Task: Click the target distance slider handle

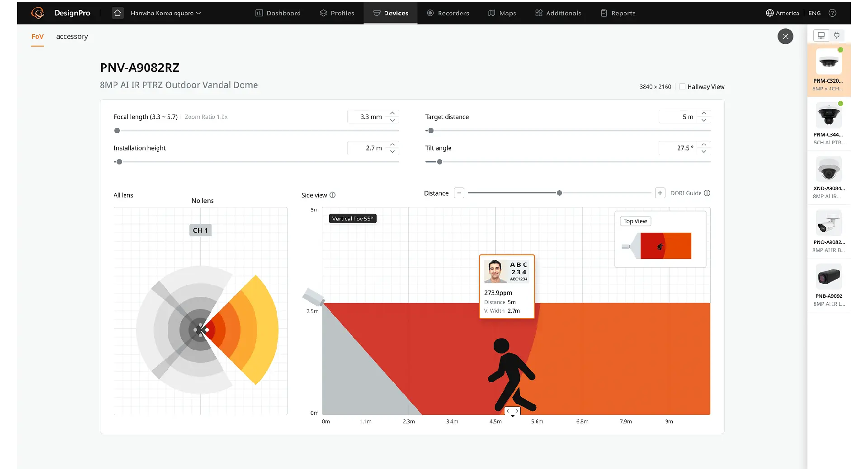Action: pos(431,131)
